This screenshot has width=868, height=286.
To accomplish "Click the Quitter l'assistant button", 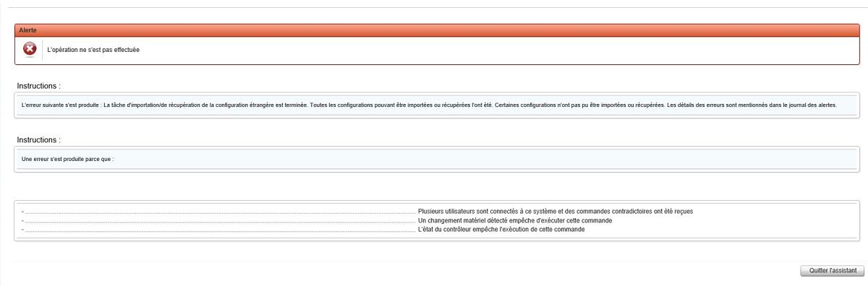I will coord(832,270).
